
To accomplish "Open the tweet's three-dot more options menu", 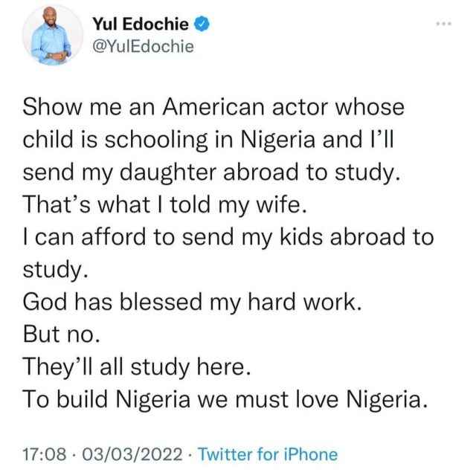I will [443, 24].
